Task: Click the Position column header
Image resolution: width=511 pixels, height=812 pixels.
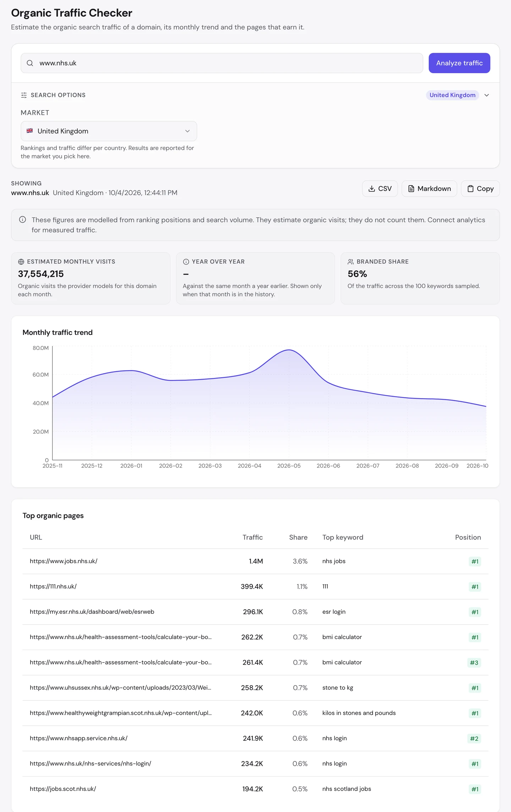Action: pos(468,537)
